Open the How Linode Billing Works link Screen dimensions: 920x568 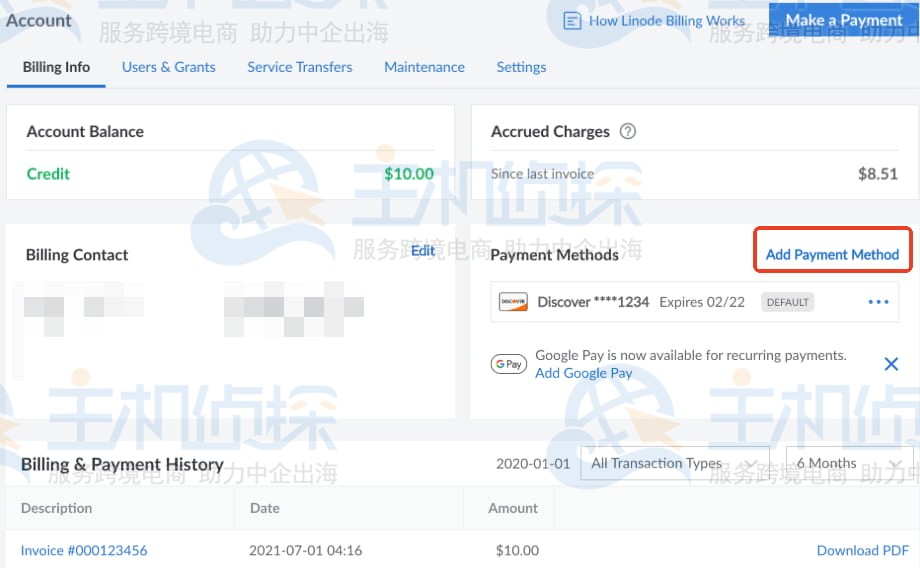(x=667, y=21)
